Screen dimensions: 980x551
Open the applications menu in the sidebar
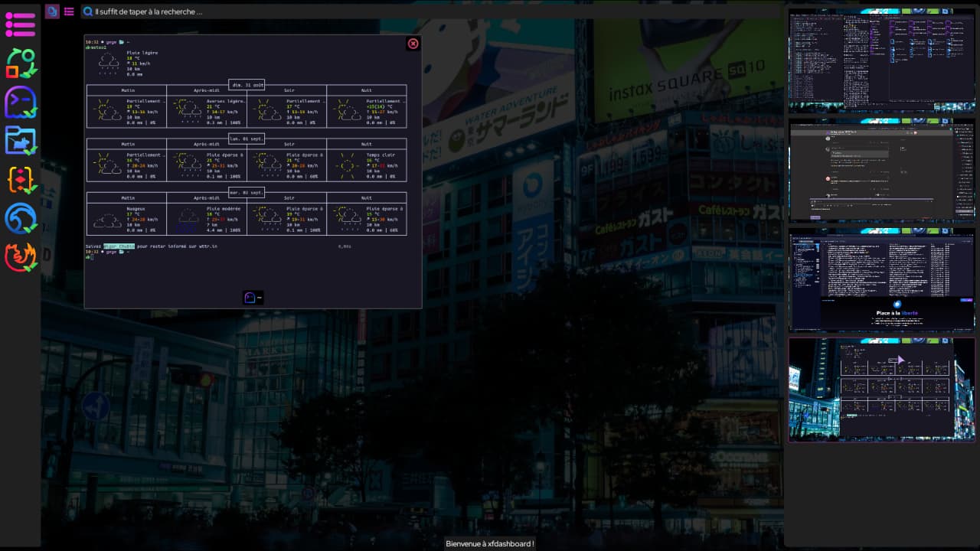pos(21,24)
